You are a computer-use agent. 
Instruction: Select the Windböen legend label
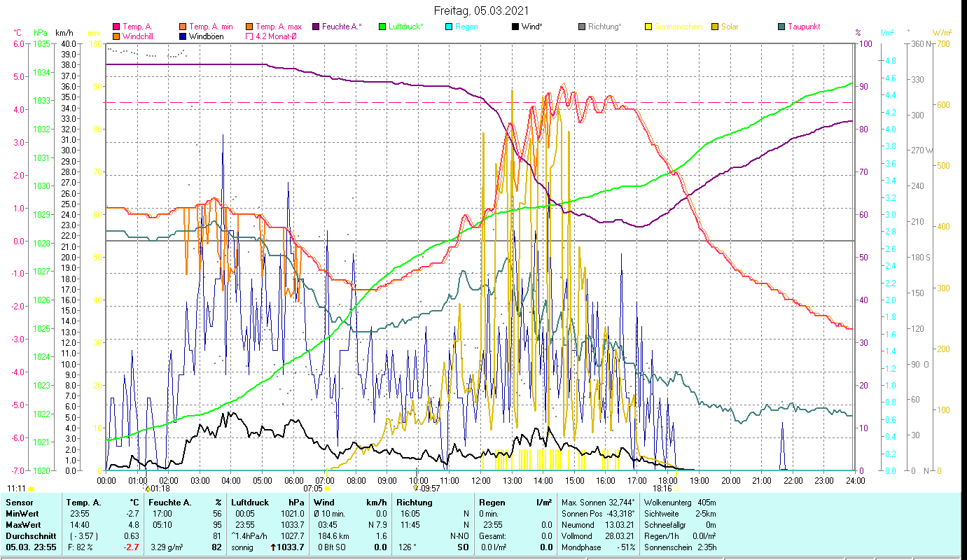(207, 36)
